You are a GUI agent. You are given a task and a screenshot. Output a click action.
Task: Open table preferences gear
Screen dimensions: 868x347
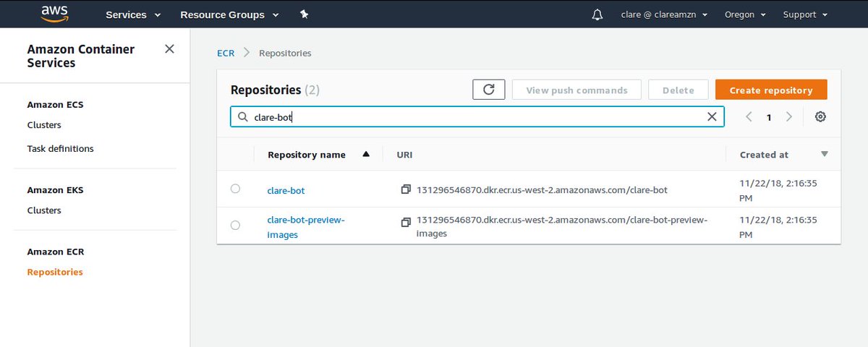[x=820, y=116]
